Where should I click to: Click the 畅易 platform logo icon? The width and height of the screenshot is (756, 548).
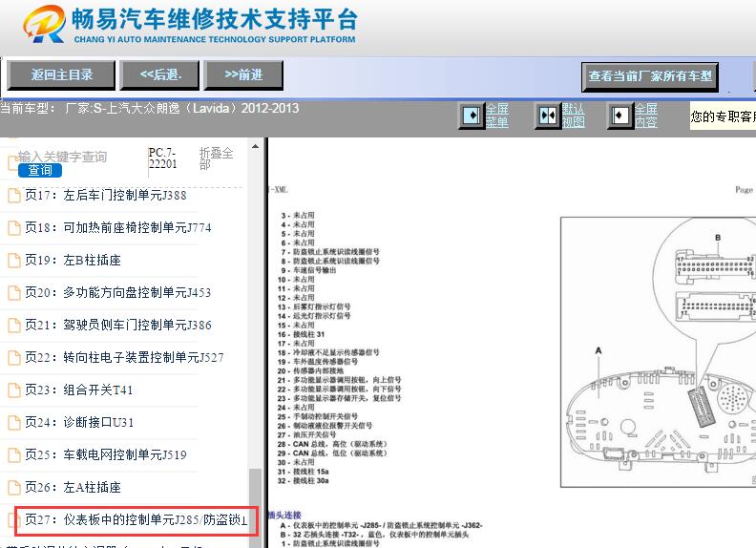(x=44, y=24)
